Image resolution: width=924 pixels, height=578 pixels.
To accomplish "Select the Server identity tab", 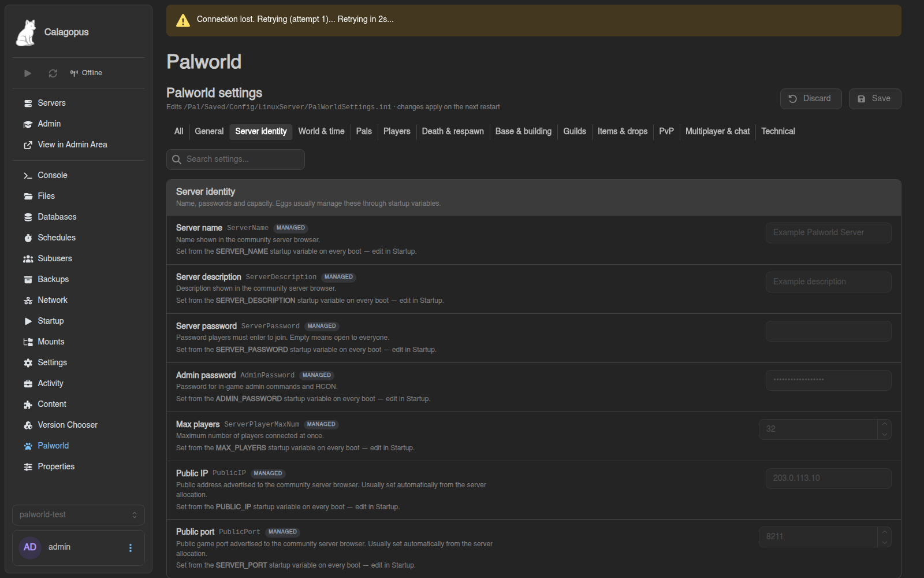I will point(261,131).
